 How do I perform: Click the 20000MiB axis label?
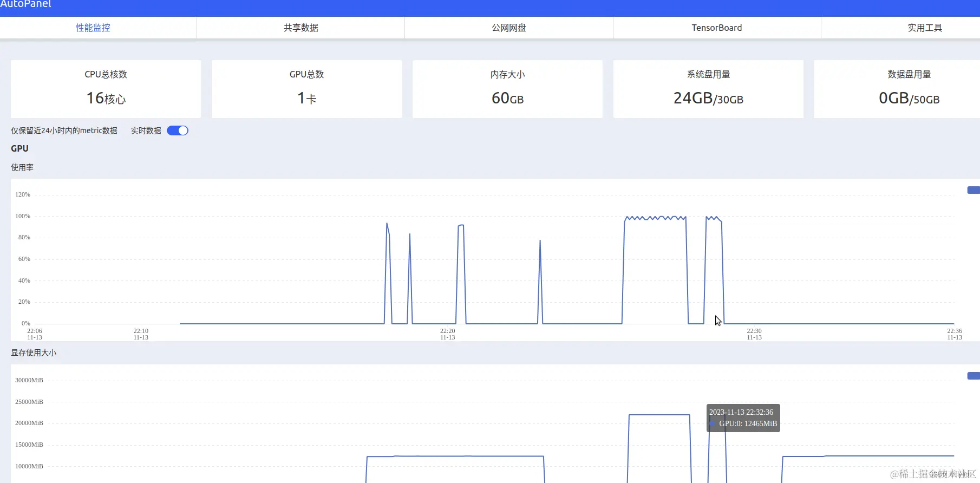point(29,423)
